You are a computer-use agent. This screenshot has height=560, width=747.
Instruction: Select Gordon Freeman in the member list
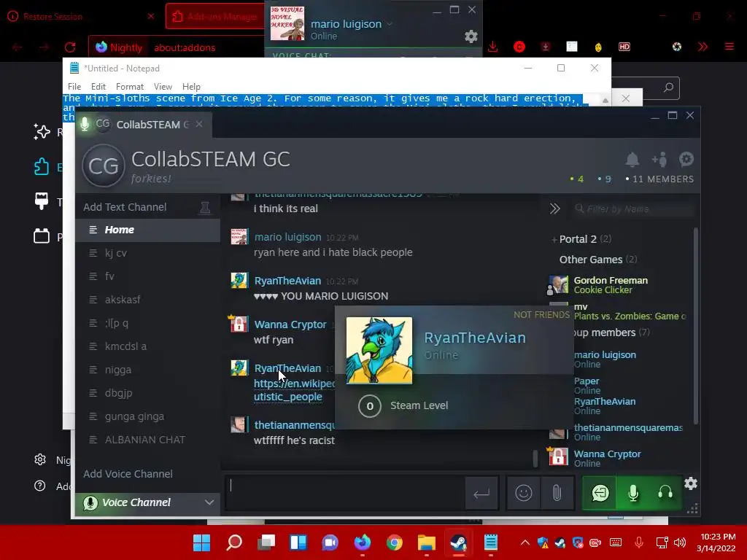coord(617,285)
